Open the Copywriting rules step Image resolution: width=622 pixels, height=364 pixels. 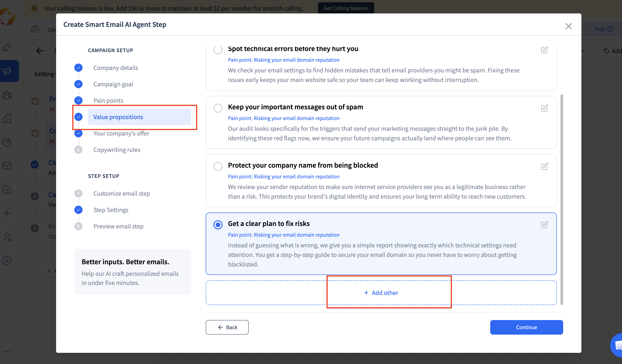click(117, 150)
